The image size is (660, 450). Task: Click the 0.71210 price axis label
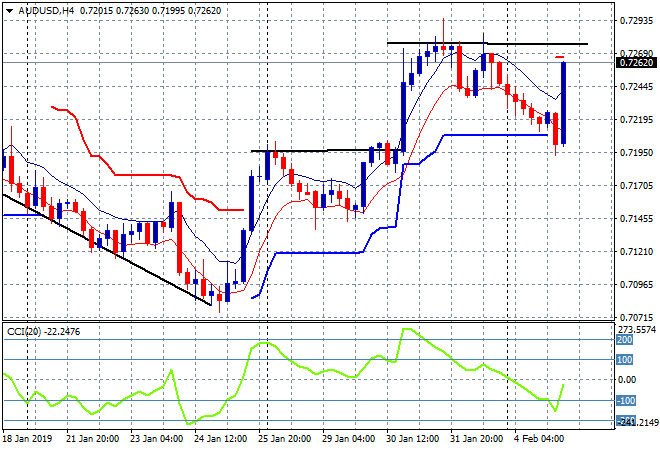636,251
